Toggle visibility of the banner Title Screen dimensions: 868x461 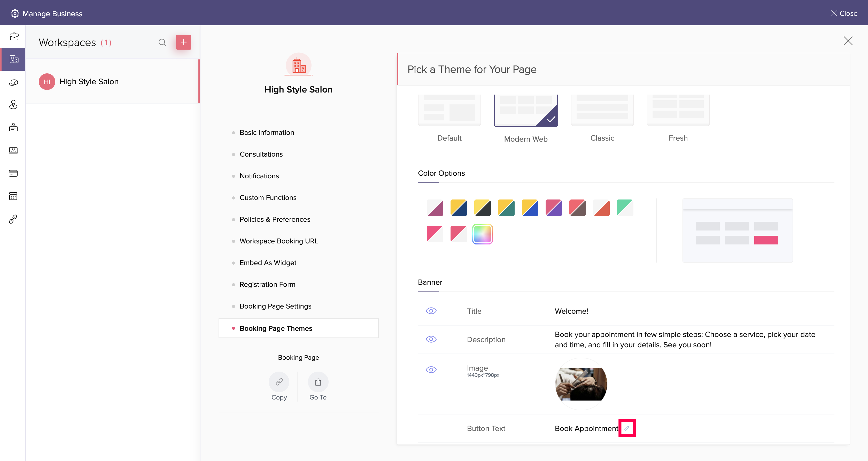[x=431, y=311]
